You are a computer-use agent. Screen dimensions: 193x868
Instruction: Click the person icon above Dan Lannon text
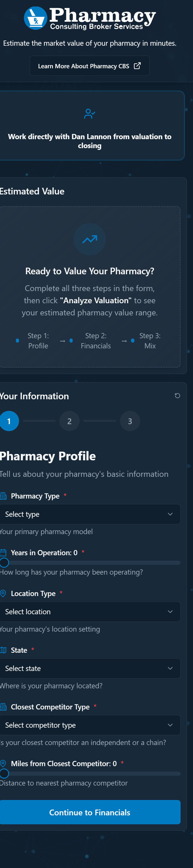[x=89, y=113]
